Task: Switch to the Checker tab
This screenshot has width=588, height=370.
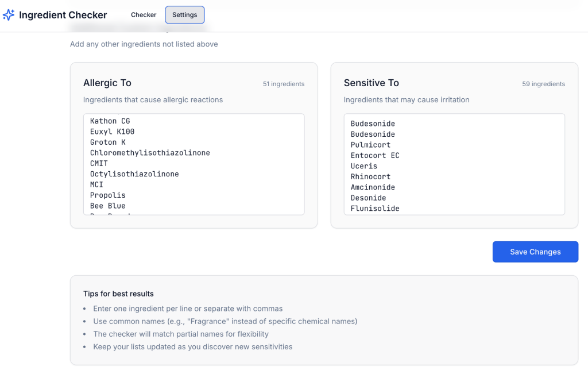Action: pyautogui.click(x=144, y=15)
